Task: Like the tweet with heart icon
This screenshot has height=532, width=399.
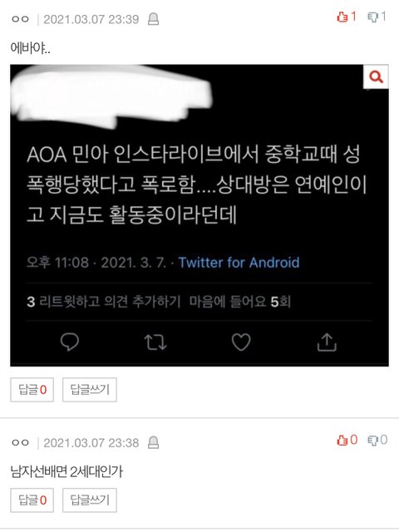Action: 241,342
